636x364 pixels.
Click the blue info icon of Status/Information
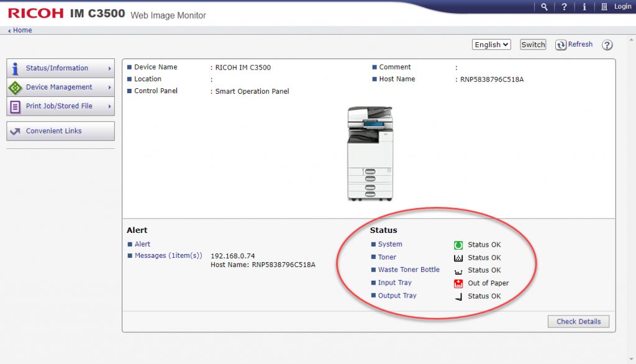[15, 68]
